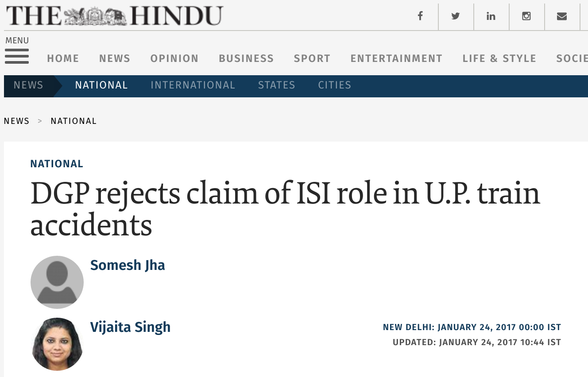The height and width of the screenshot is (377, 588).
Task: Go to the HOME menu item
Action: pyautogui.click(x=63, y=58)
